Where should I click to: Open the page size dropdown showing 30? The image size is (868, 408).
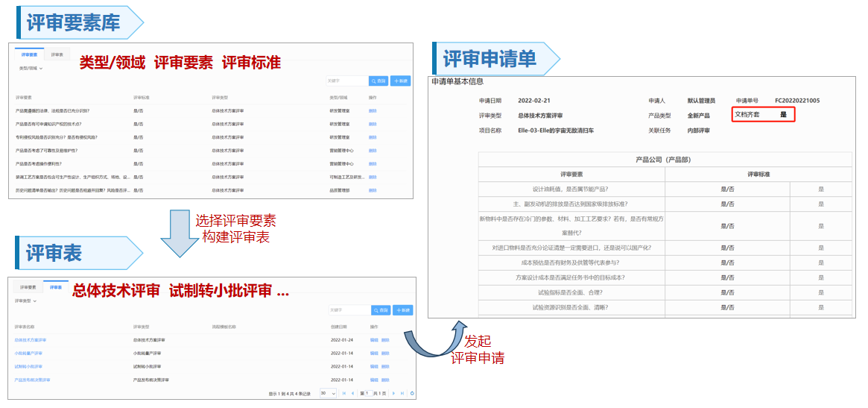coord(327,393)
